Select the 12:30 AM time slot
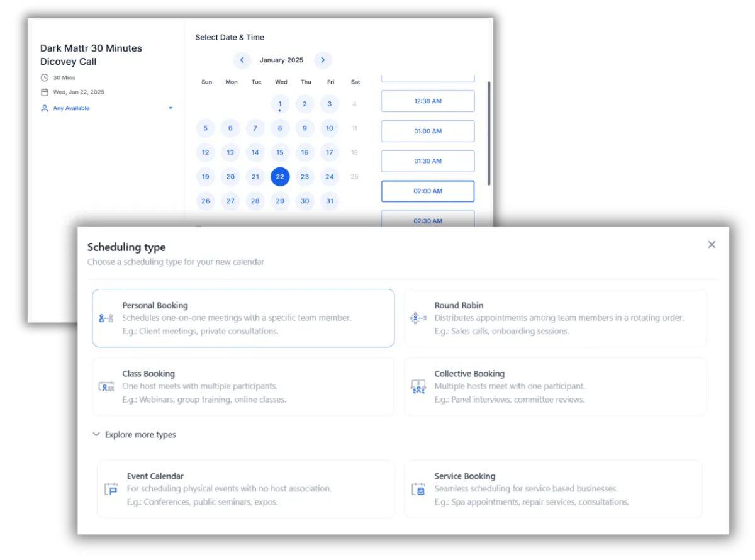This screenshot has width=755, height=560. tap(428, 101)
